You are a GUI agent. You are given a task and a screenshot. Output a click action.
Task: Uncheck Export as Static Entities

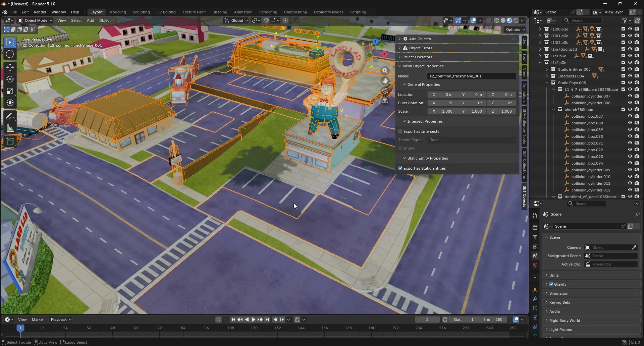(400, 168)
